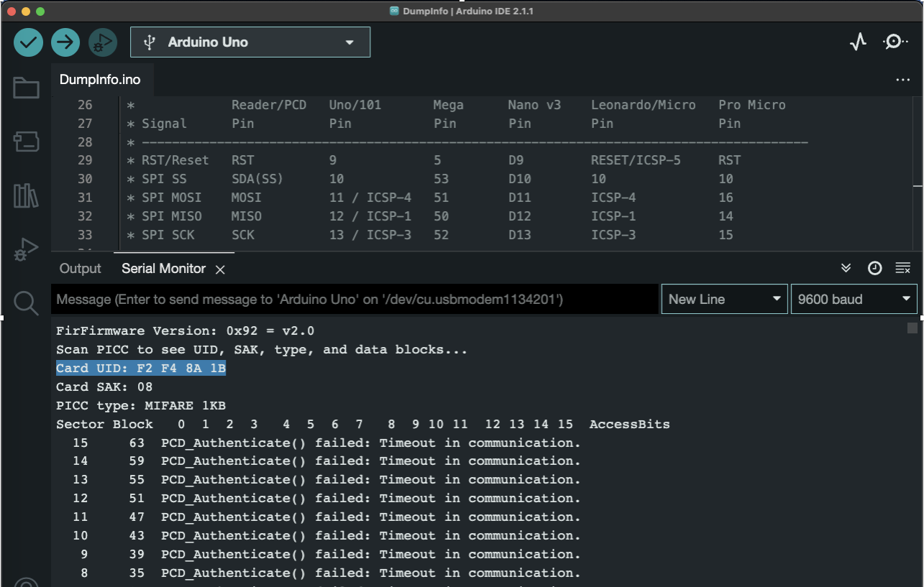
Task: Click the sector 8 block 35 error line
Action: coord(331,573)
